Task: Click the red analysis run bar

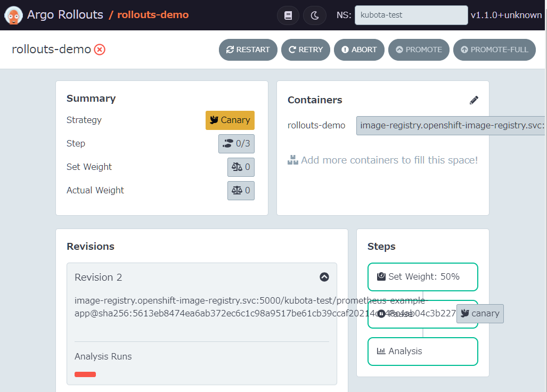Action: pyautogui.click(x=85, y=374)
